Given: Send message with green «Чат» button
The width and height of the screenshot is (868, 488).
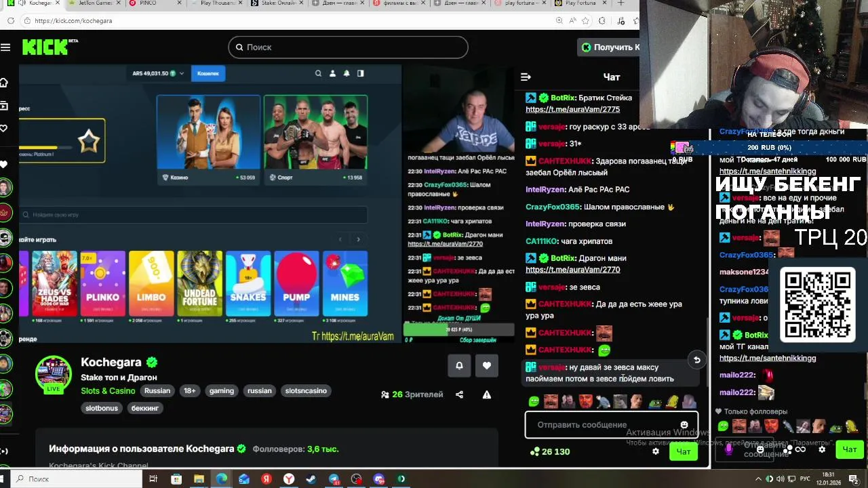Looking at the screenshot, I should pyautogui.click(x=683, y=451).
